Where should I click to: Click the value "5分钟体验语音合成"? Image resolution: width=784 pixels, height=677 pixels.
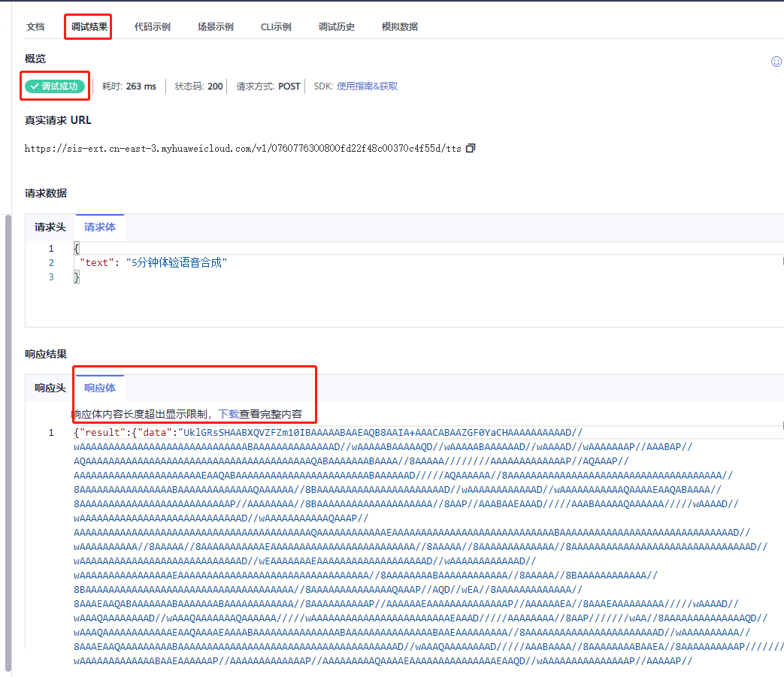tap(177, 262)
